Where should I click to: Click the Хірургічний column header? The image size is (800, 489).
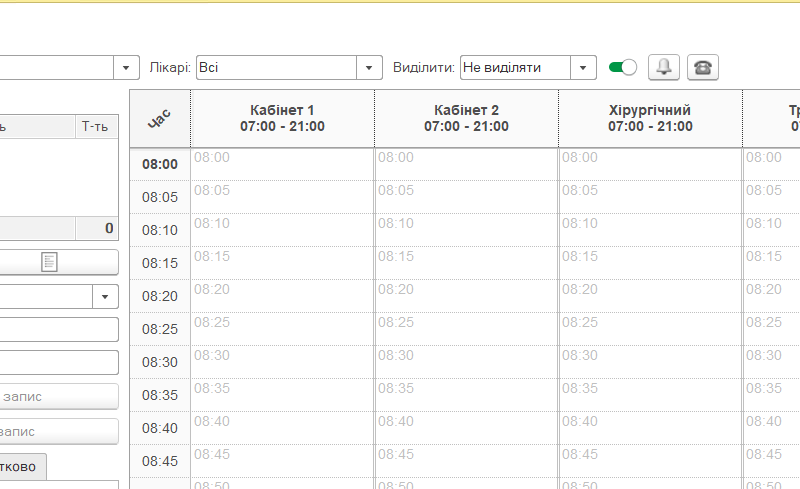click(650, 118)
